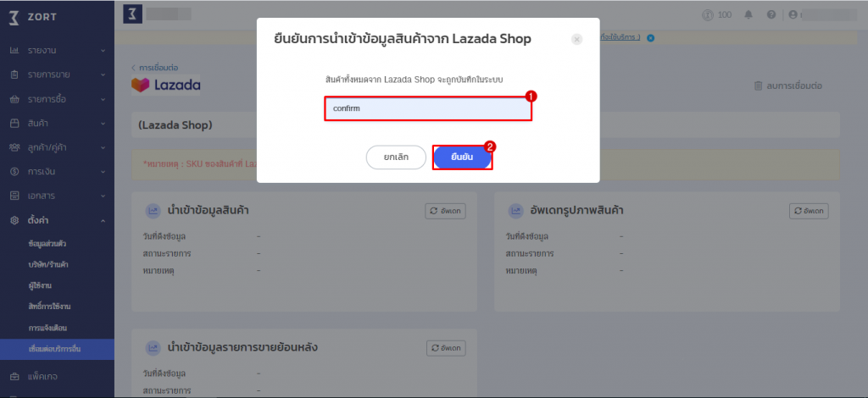This screenshot has height=398, width=868.
Task: Click the ลบการเชื่อมต่อ text
Action: pos(794,86)
